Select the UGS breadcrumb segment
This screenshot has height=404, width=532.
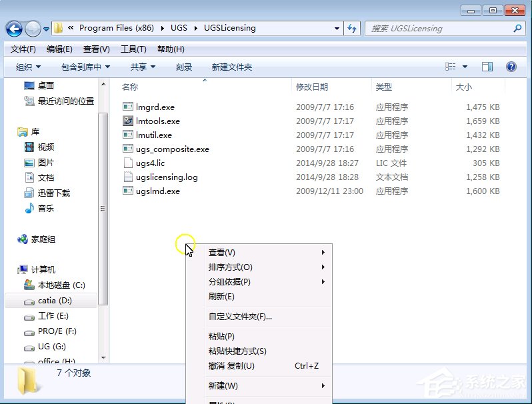tap(179, 28)
